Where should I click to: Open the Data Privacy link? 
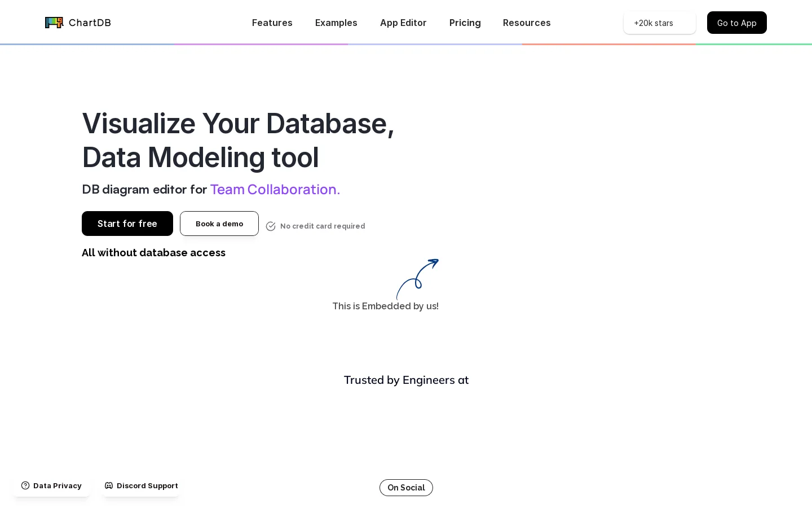click(51, 485)
